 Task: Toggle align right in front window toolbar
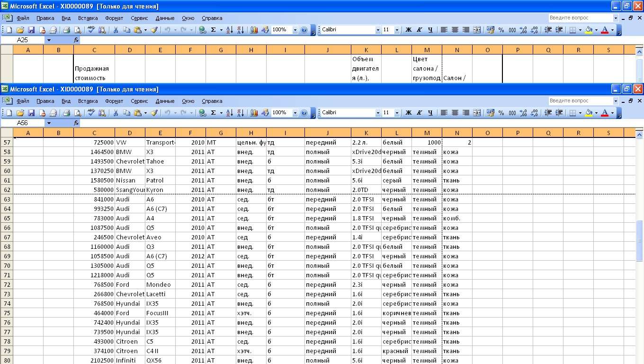[466, 113]
